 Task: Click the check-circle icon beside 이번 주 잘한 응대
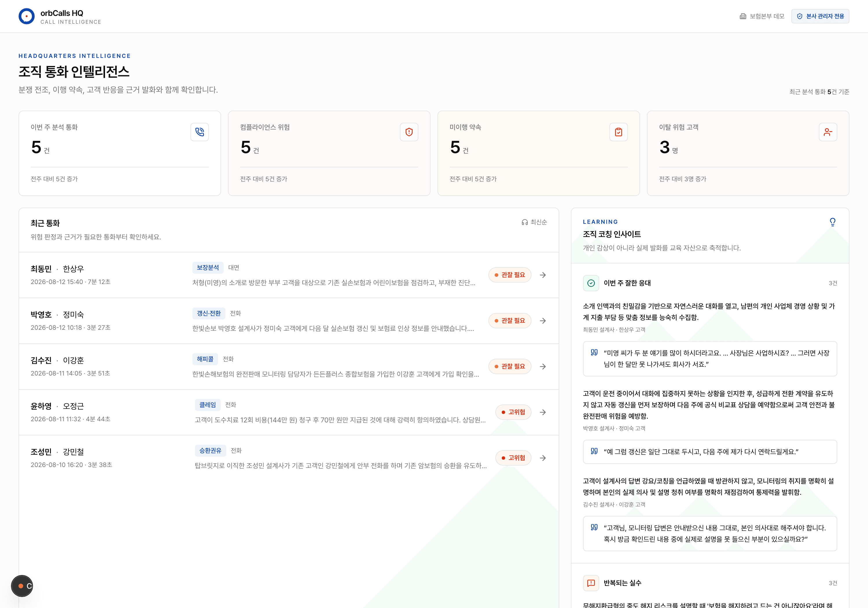point(591,283)
